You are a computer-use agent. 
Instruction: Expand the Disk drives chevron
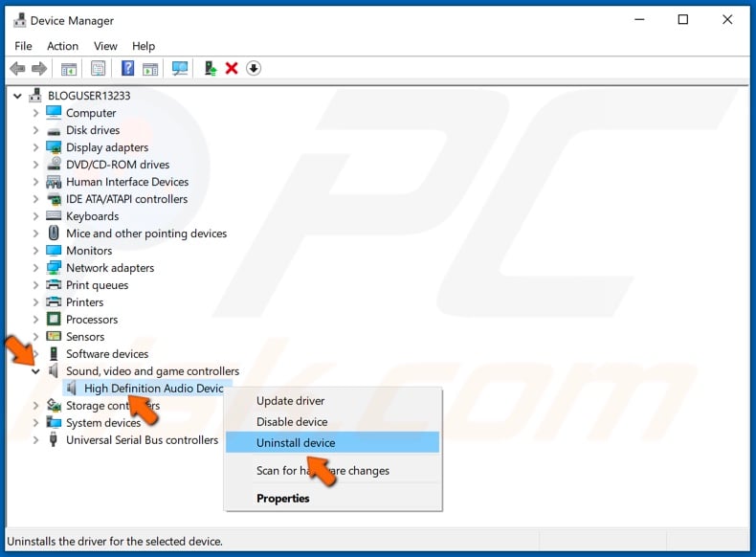pyautogui.click(x=35, y=130)
